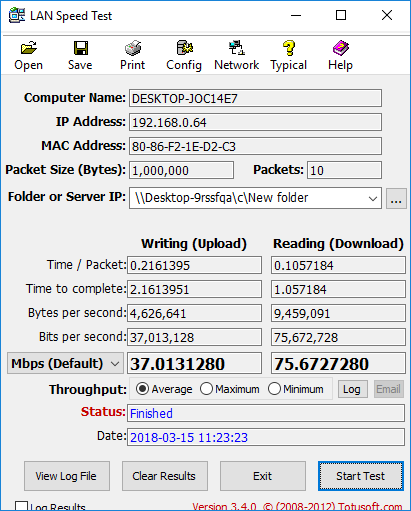This screenshot has width=411, height=511.
Task: Expand the Folder or Server IP dropdown arrow
Action: point(373,198)
